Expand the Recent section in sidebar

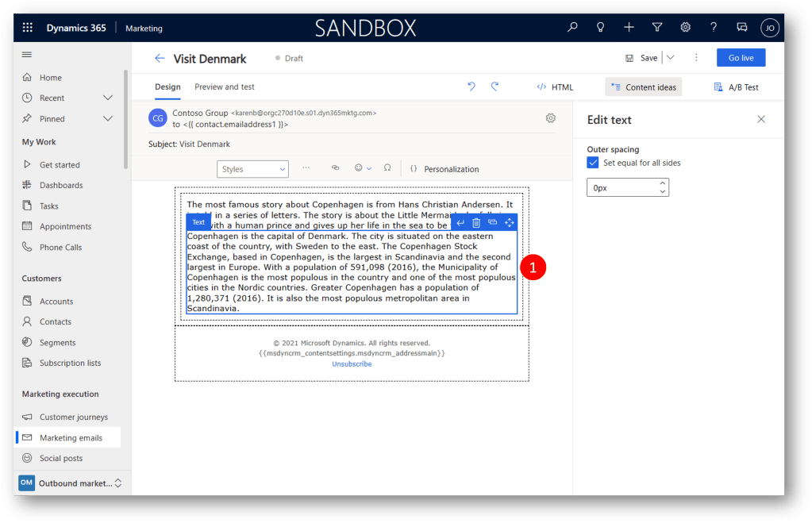108,98
